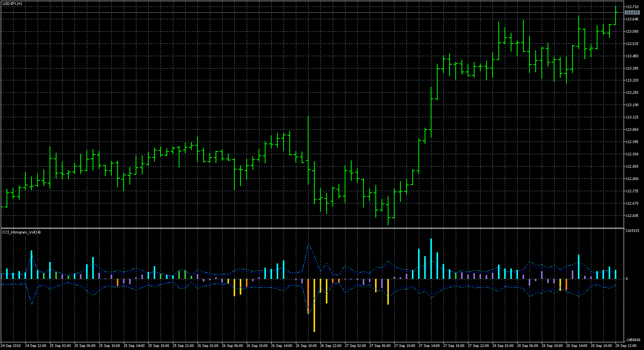Click the 27 Sep 06:00 time label
Image resolution: width=644 pixels, height=350 pixels.
click(380, 346)
